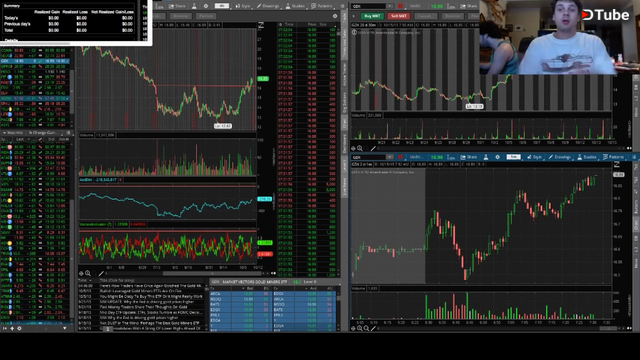Click Reverse button in right order bar
Viewport: 640px width, 360px height.
point(452,16)
